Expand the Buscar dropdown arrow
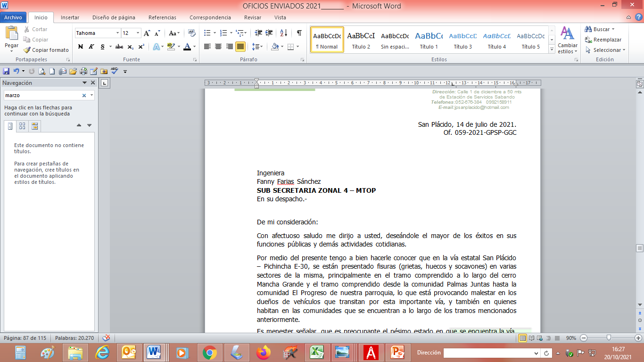The width and height of the screenshot is (644, 362). coord(613,29)
